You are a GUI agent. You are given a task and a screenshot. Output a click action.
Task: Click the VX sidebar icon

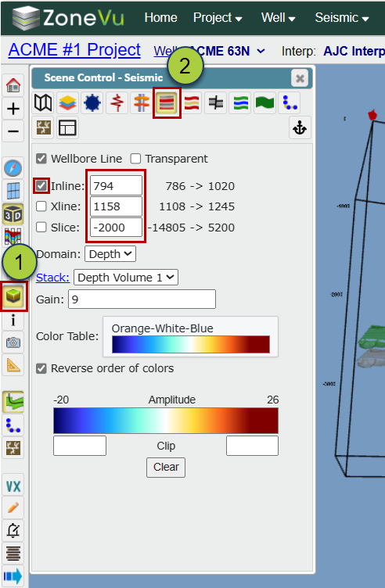[x=13, y=486]
